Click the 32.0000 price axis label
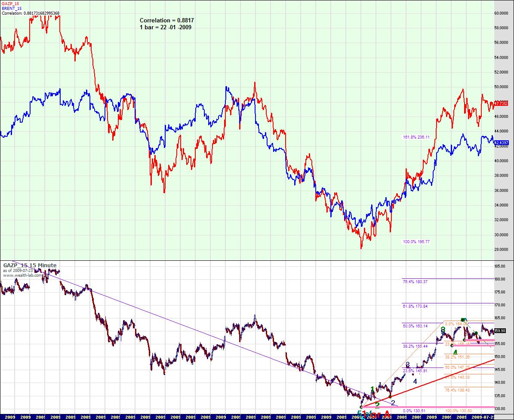This screenshot has width=514, height=420. click(x=501, y=220)
